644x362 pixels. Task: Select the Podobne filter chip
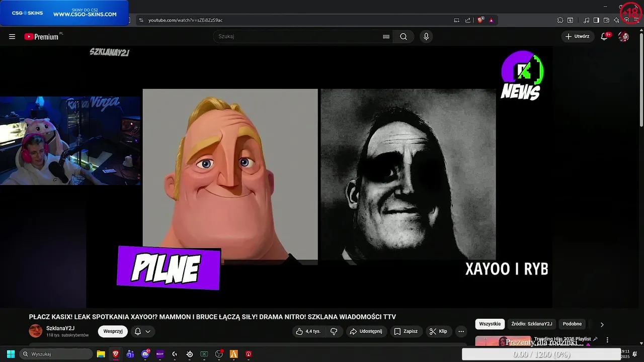click(572, 324)
